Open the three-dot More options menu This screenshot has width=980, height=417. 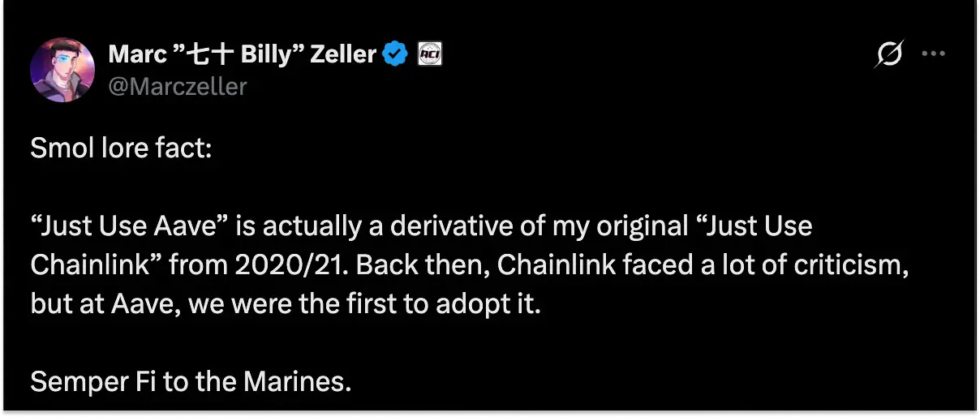(x=934, y=55)
